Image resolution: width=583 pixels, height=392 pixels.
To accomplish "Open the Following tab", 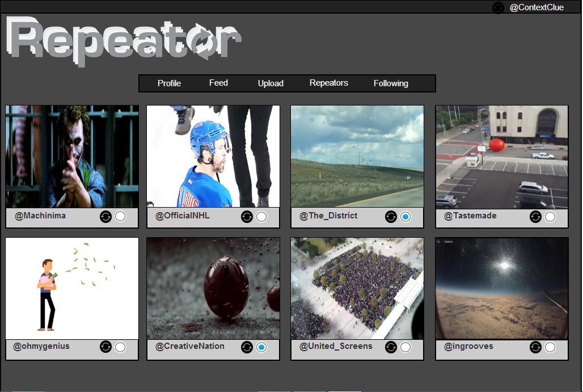I will 391,83.
